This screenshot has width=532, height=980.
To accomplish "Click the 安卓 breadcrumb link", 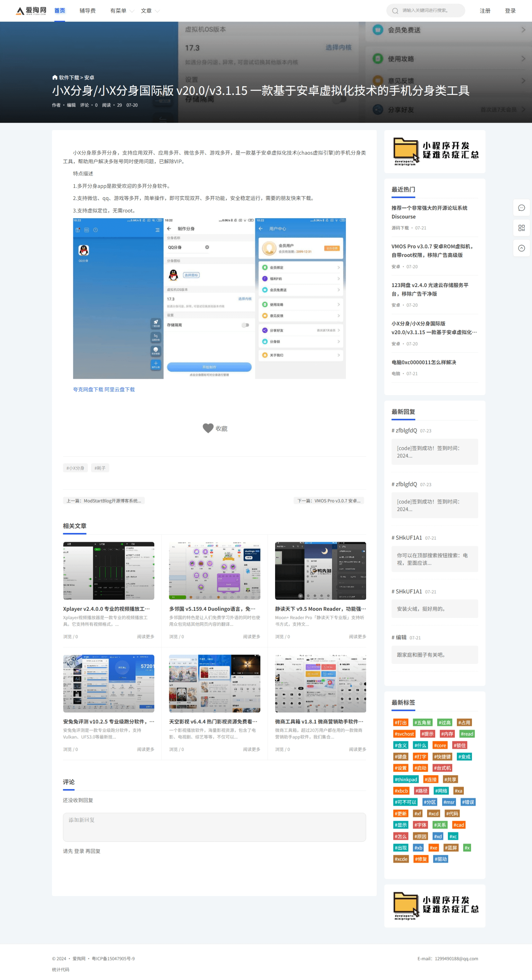I will click(x=89, y=78).
